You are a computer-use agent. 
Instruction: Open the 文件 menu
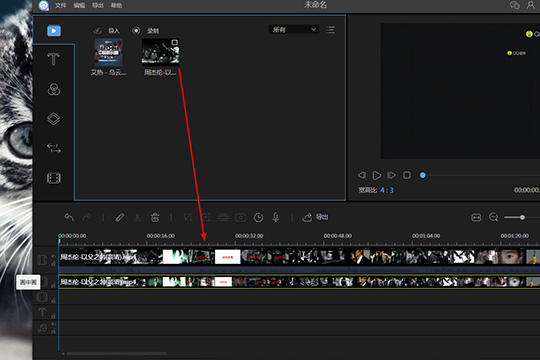point(61,6)
